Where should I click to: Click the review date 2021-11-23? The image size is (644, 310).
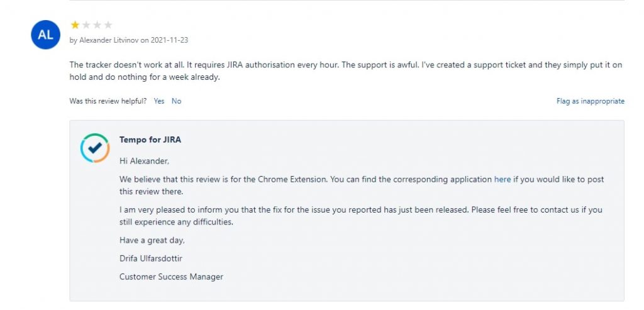pos(169,40)
